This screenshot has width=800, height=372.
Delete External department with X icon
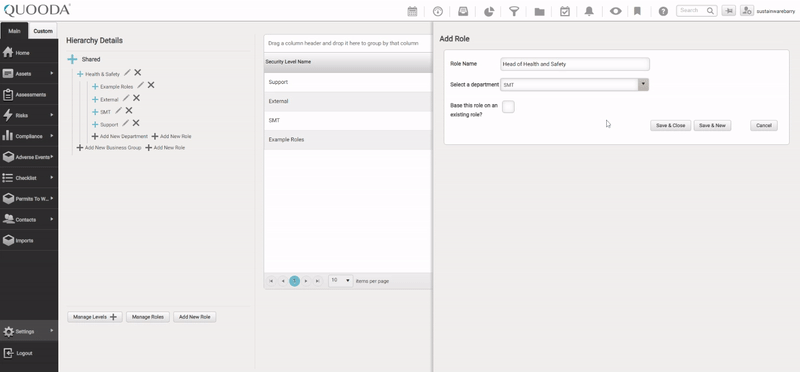click(x=136, y=98)
